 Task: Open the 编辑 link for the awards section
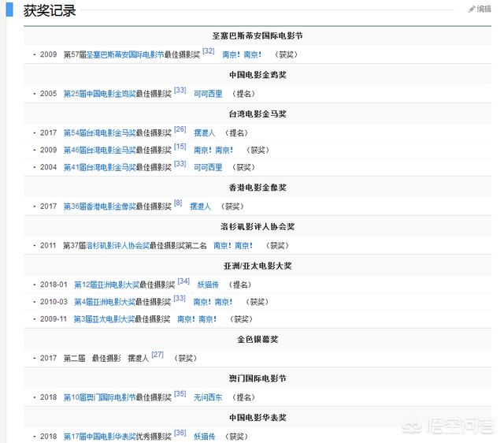click(x=484, y=9)
